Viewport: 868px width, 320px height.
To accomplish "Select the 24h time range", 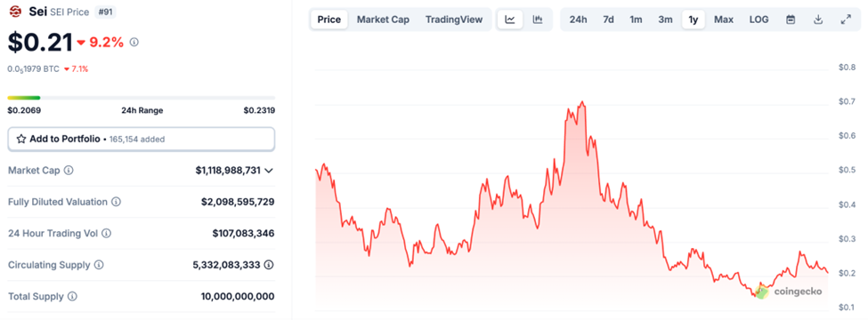I will pyautogui.click(x=578, y=20).
